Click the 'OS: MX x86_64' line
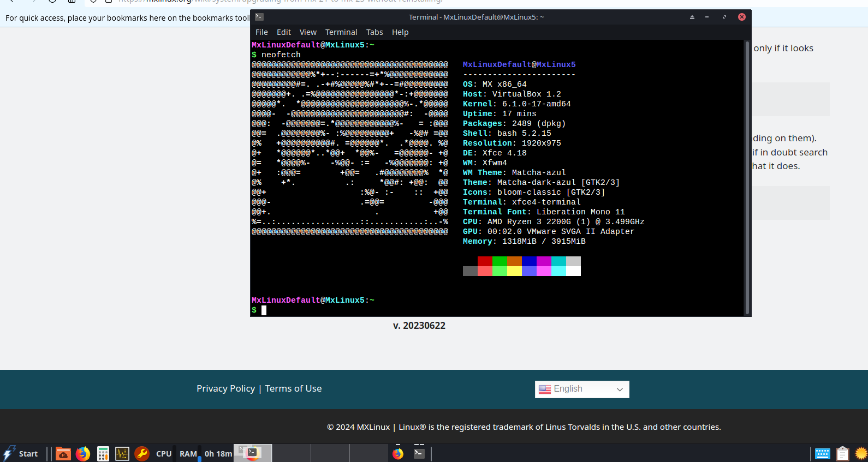 click(x=495, y=84)
